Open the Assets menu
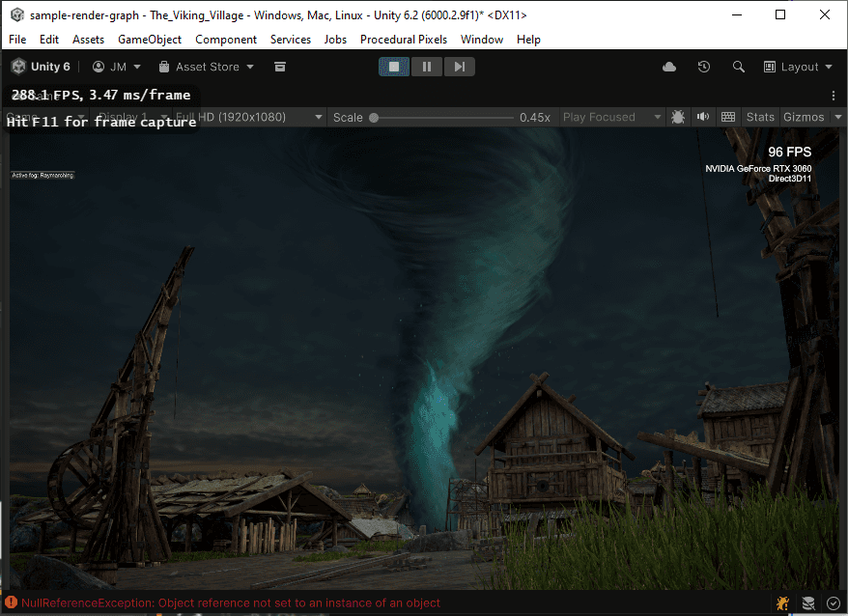Image resolution: width=848 pixels, height=616 pixels. pyautogui.click(x=88, y=40)
